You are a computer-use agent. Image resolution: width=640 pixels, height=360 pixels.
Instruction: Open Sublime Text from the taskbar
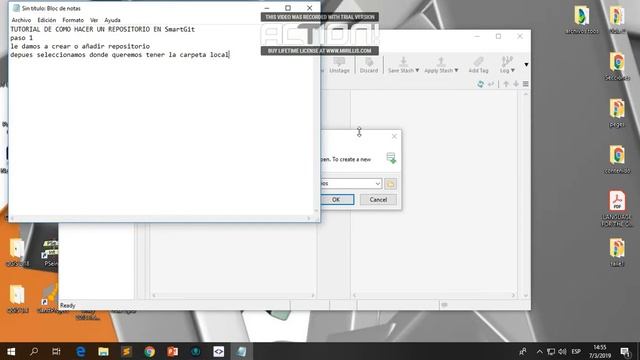click(127, 351)
